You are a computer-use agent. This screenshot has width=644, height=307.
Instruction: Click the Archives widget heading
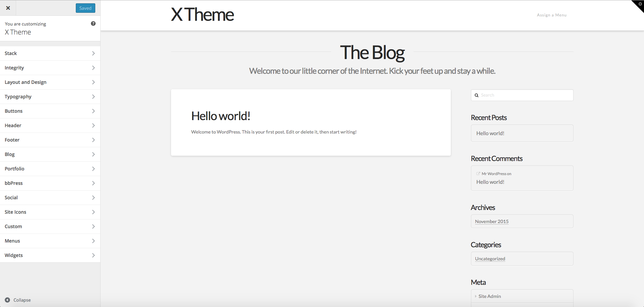[x=483, y=208]
